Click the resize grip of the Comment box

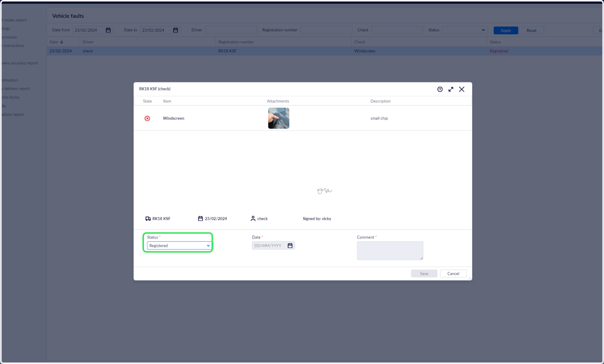(421, 258)
